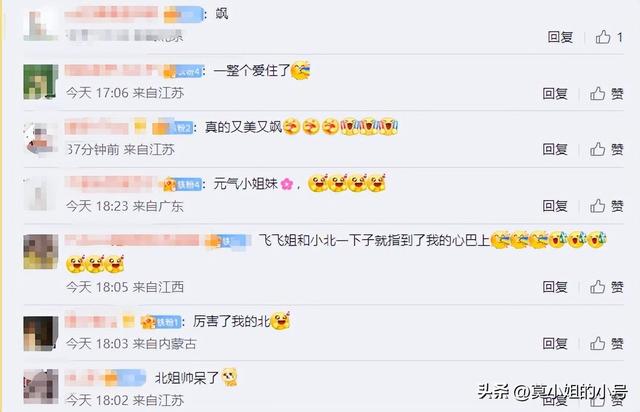The width and height of the screenshot is (640, 412).
Task: Reply to the 今天 18:05 江西 comment
Action: (555, 287)
